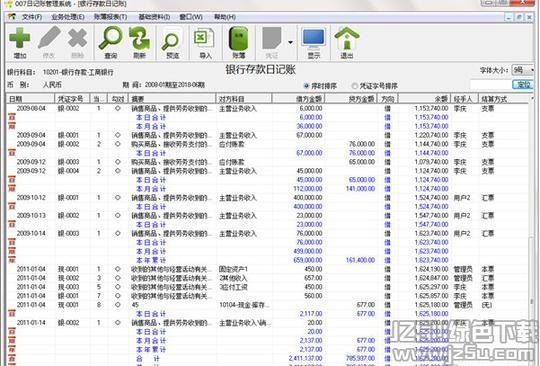Screen dimensions: 540x366
Task: Open the 账簿报表(T) menu
Action: click(110, 17)
